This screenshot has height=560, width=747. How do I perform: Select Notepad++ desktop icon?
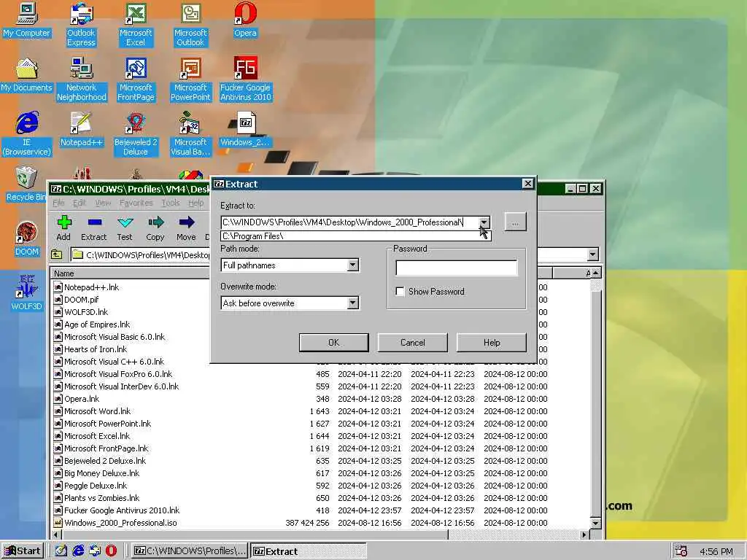click(82, 130)
